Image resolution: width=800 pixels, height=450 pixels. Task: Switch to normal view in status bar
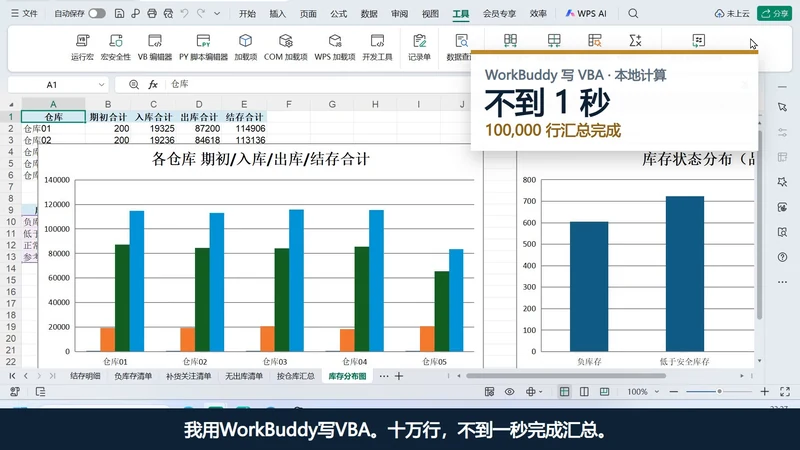coord(564,392)
